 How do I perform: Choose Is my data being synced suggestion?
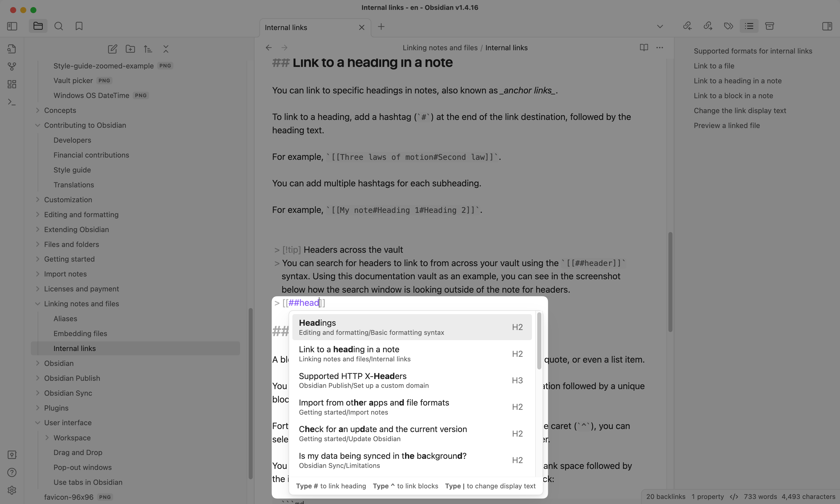tap(412, 460)
